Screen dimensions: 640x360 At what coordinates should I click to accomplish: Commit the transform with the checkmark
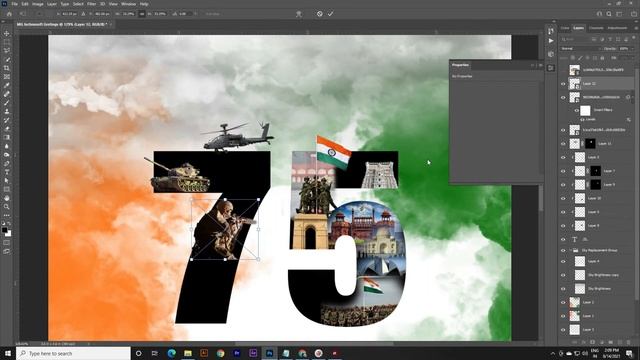click(x=330, y=14)
